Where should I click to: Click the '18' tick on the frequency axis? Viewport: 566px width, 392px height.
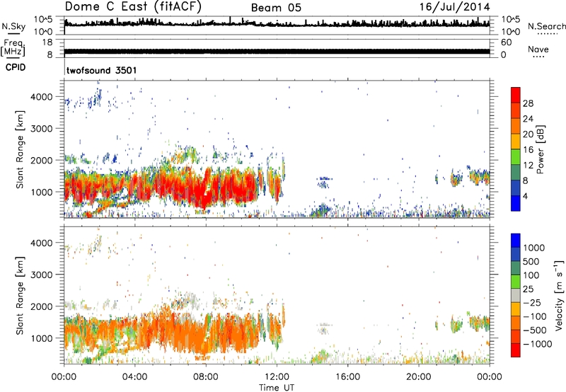coord(47,42)
